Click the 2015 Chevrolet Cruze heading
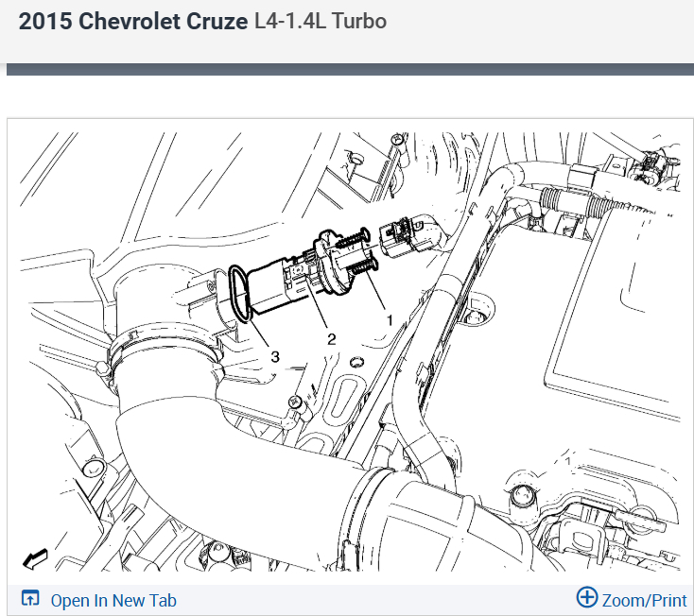Image resolution: width=694 pixels, height=616 pixels. coord(132,21)
